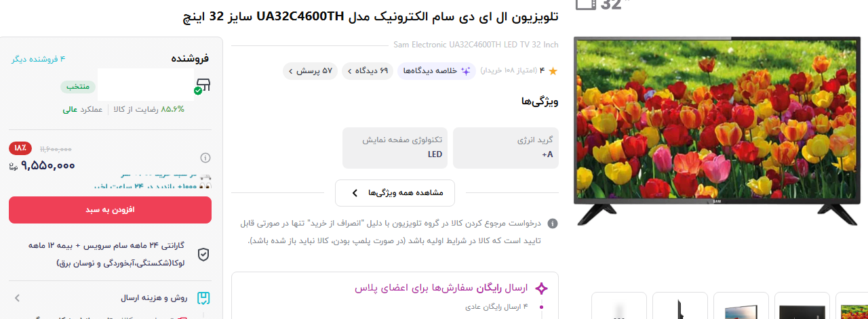
Task: Click the منتخب seller badge
Action: tap(79, 87)
